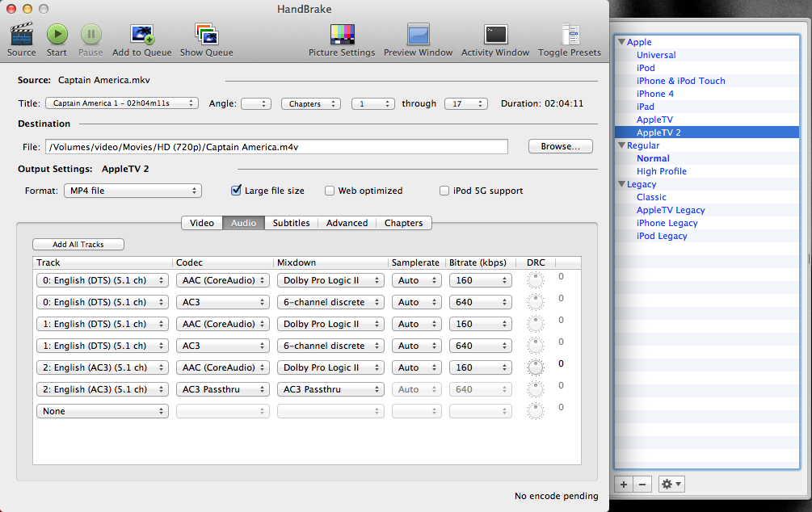Open the Format dropdown showing MP4 file
Screen dimensions: 812x512
tap(133, 191)
